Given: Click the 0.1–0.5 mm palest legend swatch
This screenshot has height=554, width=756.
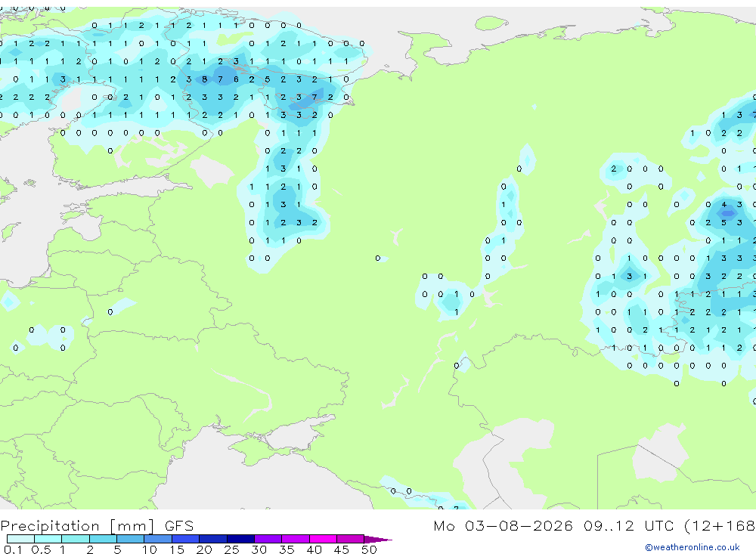Looking at the screenshot, I should point(20,539).
